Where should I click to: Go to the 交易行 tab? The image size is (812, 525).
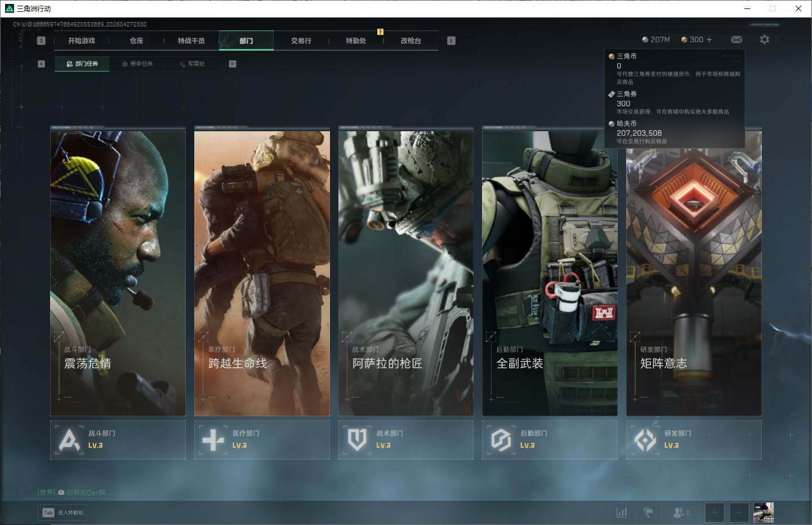(301, 41)
